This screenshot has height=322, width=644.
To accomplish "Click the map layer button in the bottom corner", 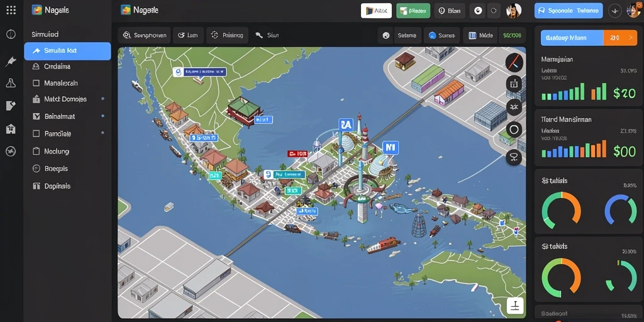I will pyautogui.click(x=515, y=306).
